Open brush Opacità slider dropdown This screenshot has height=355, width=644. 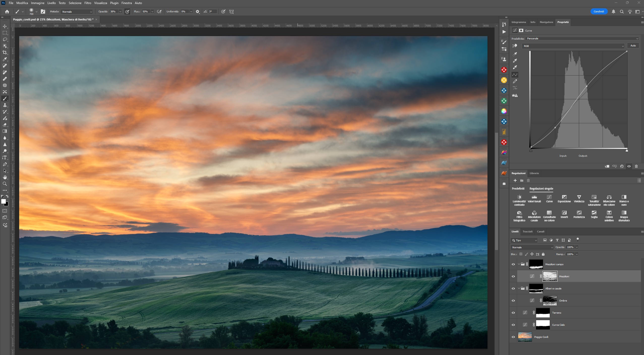tap(120, 12)
